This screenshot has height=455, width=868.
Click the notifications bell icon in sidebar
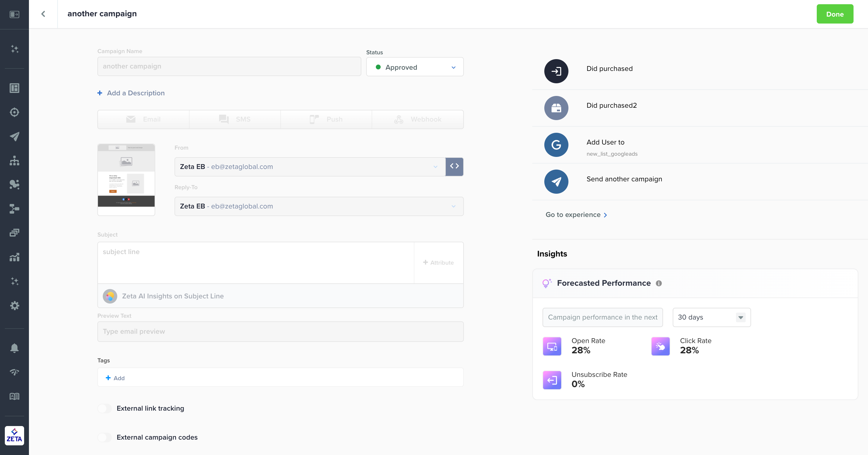[14, 348]
